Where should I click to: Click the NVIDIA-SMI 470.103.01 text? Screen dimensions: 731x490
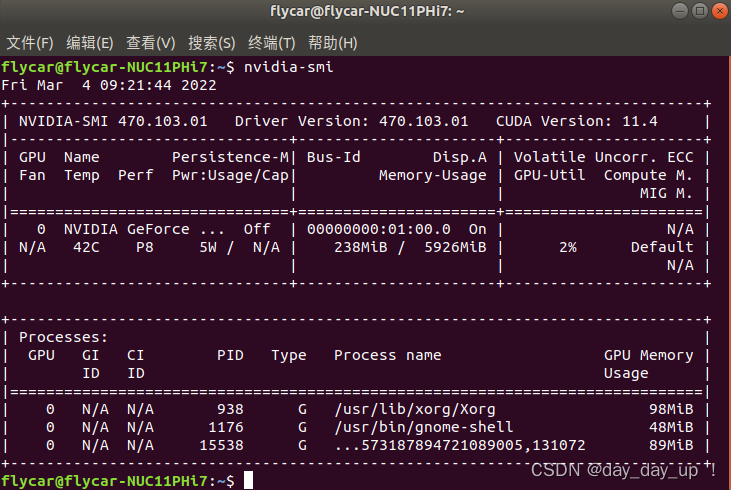(x=113, y=121)
